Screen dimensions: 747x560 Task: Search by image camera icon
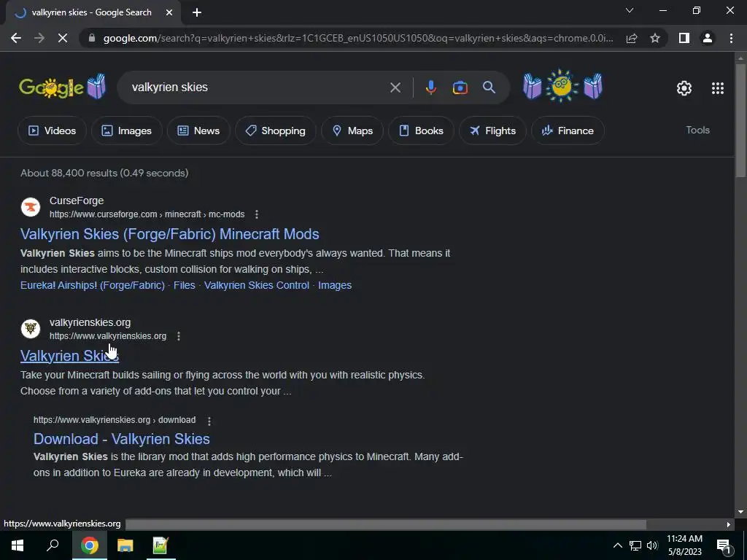[x=460, y=87]
